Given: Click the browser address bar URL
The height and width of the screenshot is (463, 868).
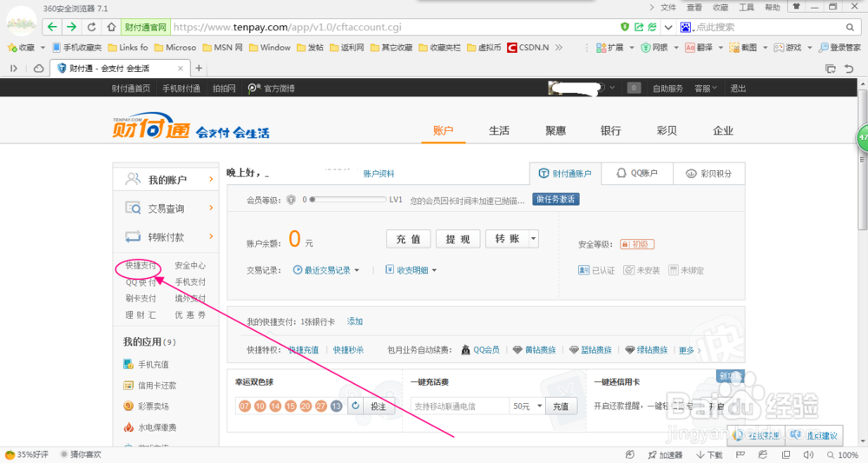Looking at the screenshot, I should pyautogui.click(x=287, y=27).
